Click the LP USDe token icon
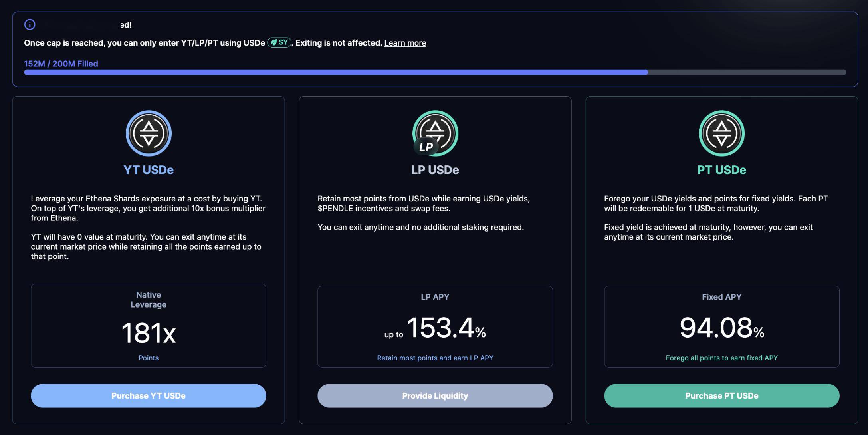 click(435, 133)
